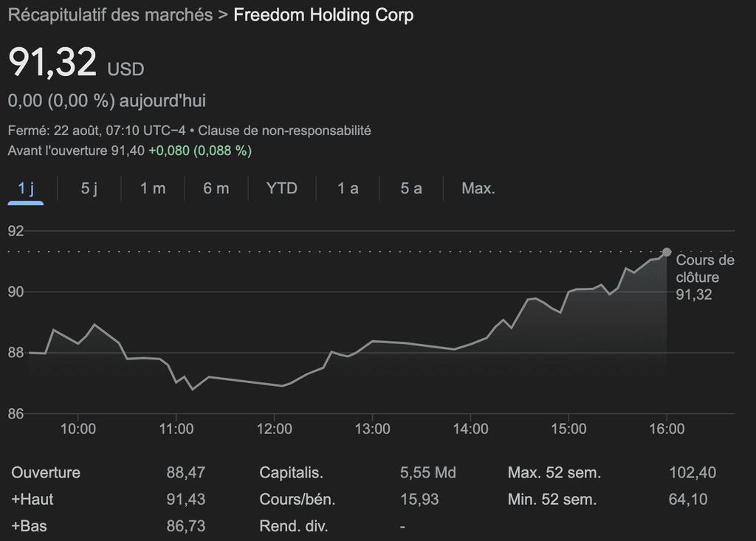Click the Freedom Holding Corp breadcrumb
Screen dimensions: 756x541
click(323, 15)
